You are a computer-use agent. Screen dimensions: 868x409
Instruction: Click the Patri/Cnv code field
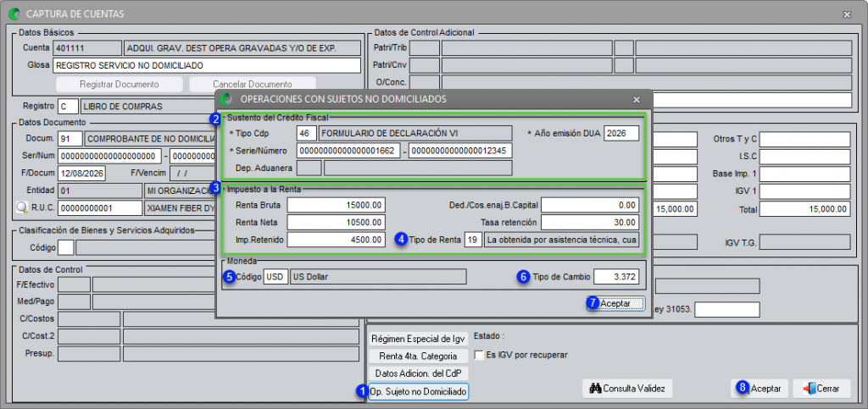pos(424,66)
